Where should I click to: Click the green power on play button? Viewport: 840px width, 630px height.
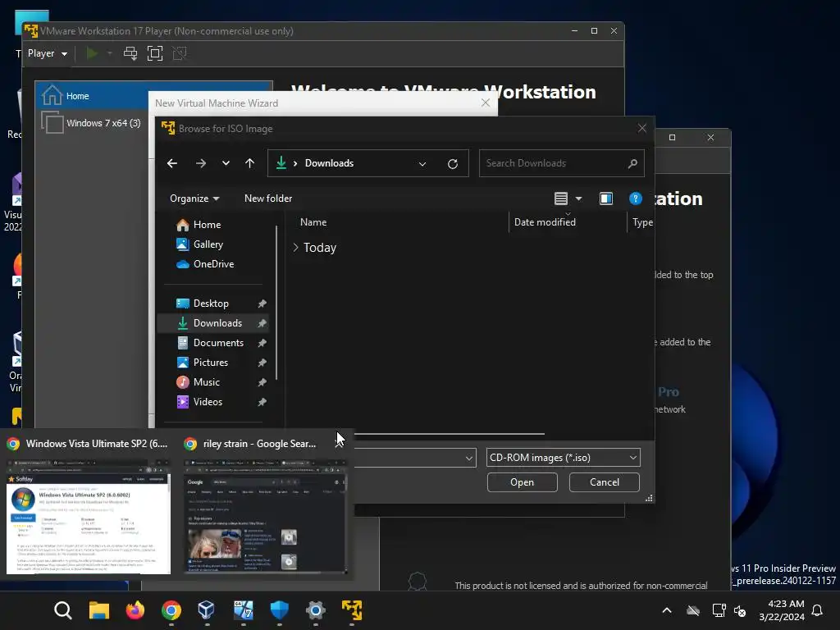click(x=92, y=53)
